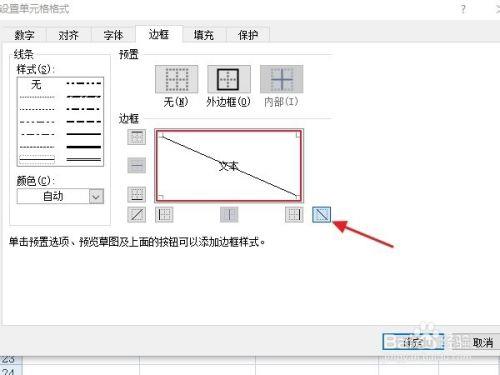Toggle the middle vertical border button

[229, 215]
